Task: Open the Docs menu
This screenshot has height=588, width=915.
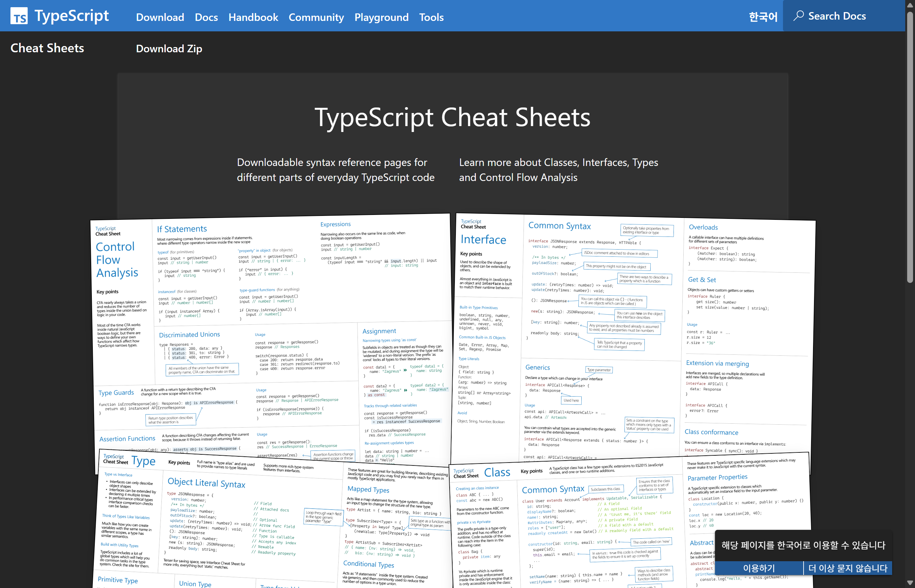Action: point(206,17)
